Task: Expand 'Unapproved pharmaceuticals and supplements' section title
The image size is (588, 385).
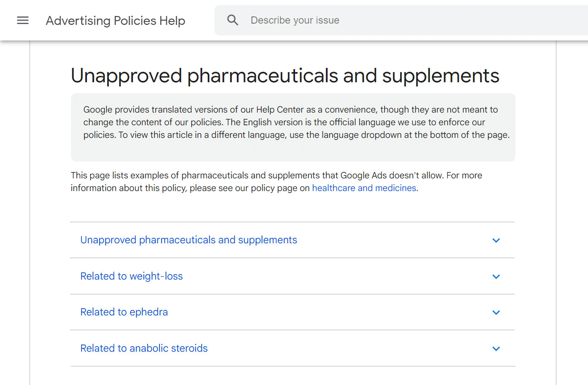Action: 189,240
